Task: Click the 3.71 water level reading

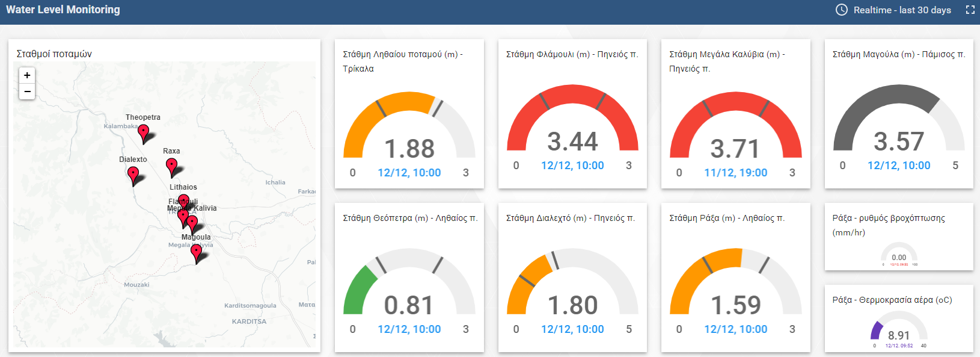Action: click(x=735, y=149)
